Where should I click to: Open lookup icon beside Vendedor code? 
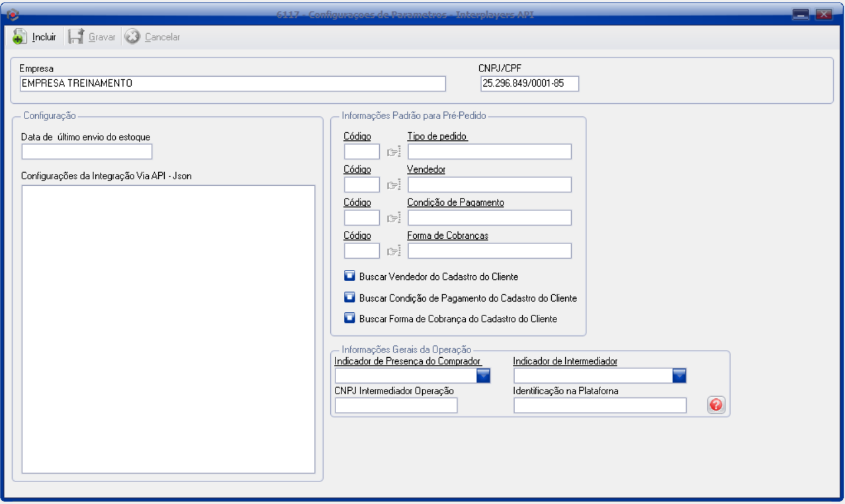pos(394,185)
